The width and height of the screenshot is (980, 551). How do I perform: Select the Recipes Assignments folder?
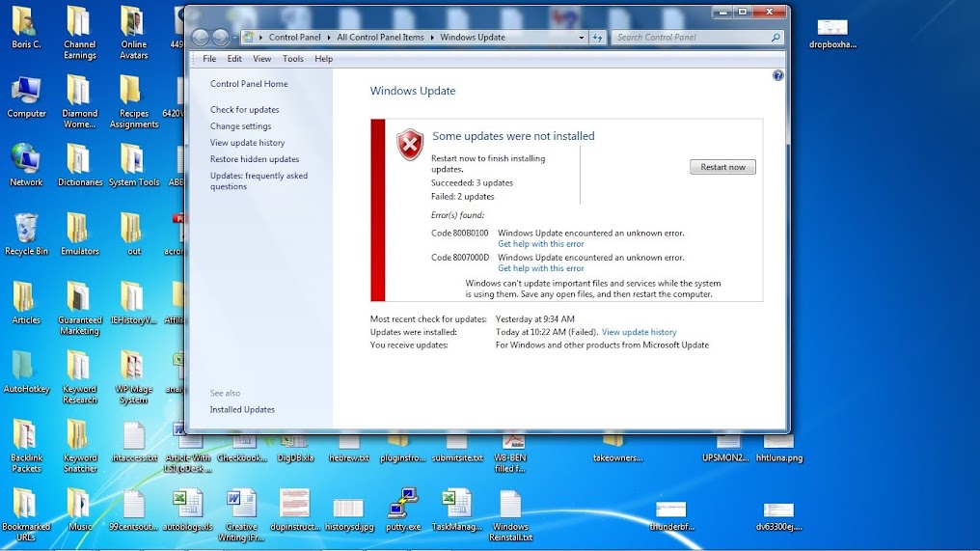tap(134, 101)
